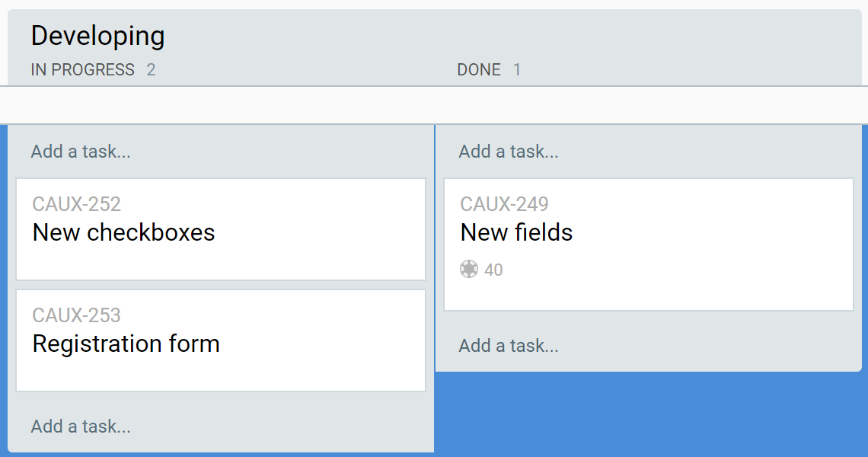Click the CAUX-252 task ID
The height and width of the screenshot is (457, 868).
point(77,204)
